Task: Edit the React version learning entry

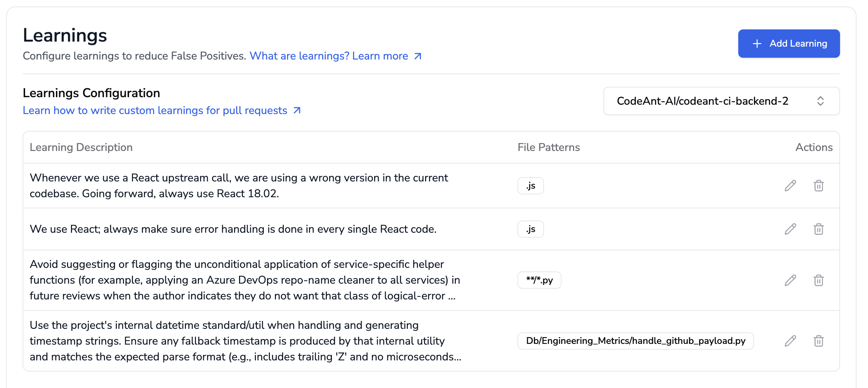Action: 790,186
